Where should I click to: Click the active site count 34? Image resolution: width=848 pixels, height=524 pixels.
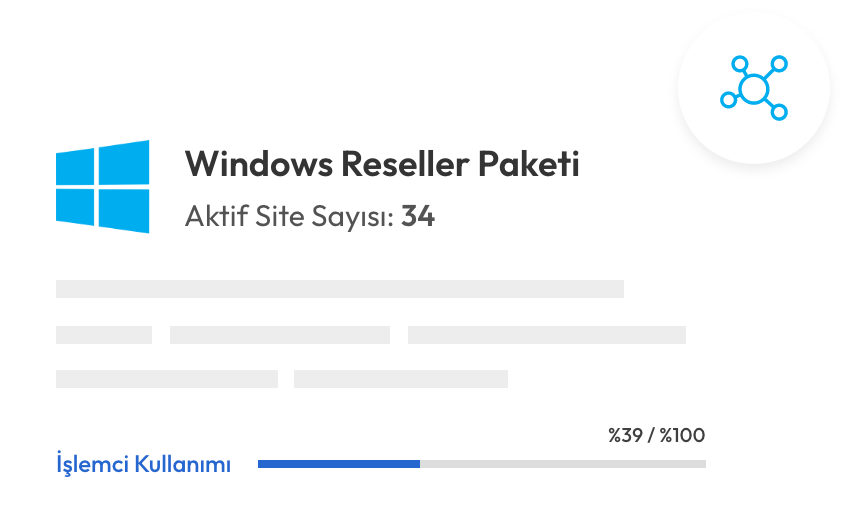click(418, 216)
